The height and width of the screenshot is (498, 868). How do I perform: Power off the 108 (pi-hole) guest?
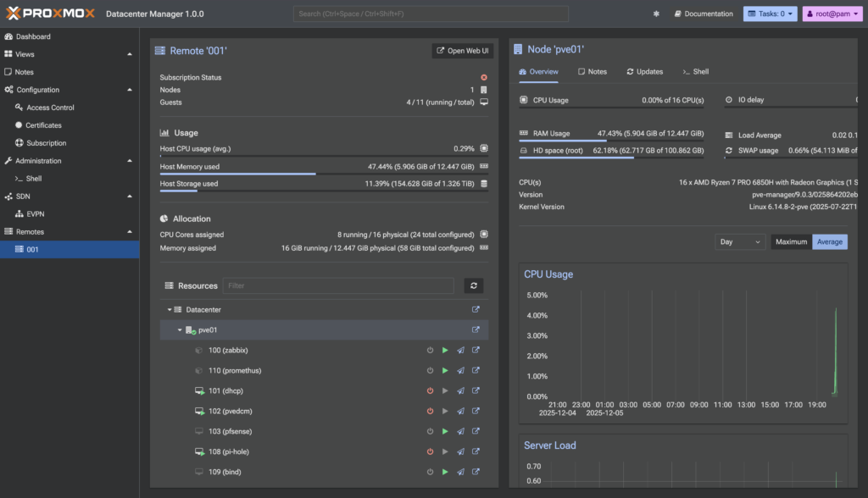tap(430, 452)
